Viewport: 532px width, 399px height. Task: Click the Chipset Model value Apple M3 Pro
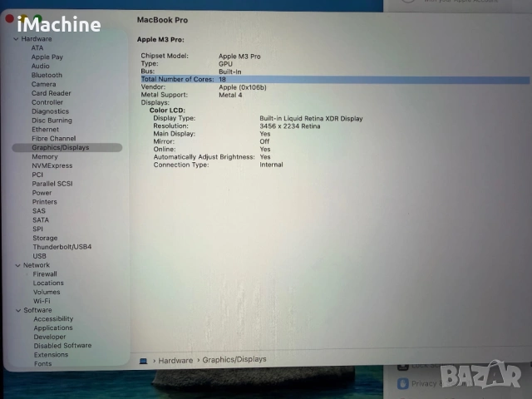239,57
